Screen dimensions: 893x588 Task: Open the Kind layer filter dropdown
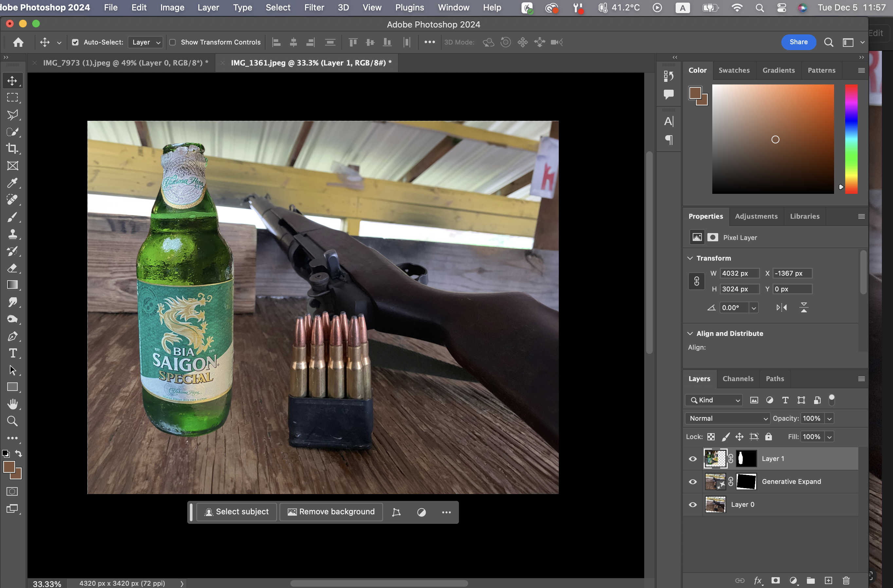click(x=714, y=400)
